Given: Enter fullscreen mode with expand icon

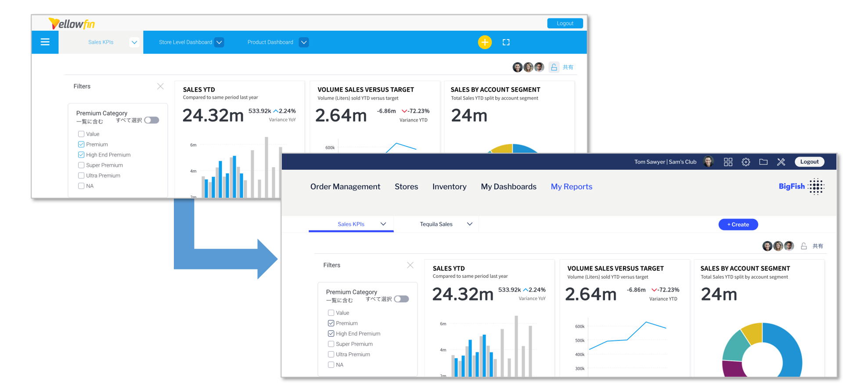Looking at the screenshot, I should 506,42.
